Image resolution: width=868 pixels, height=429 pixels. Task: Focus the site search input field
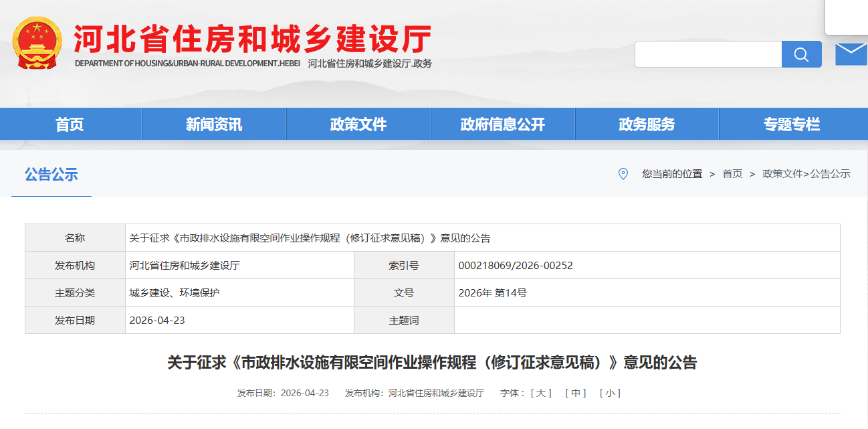[x=708, y=54]
